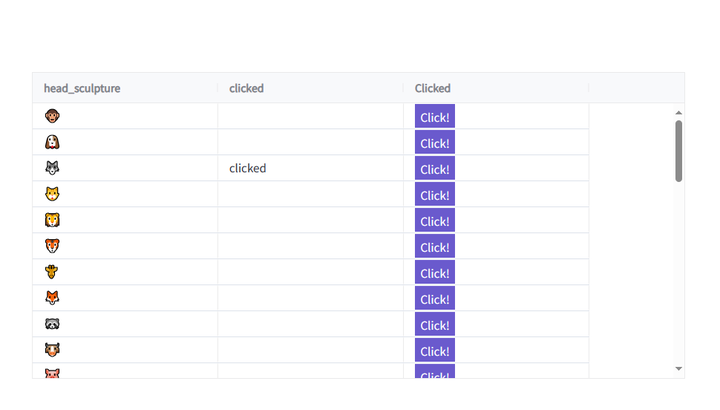Select the fox row's Click! button
Image resolution: width=720 pixels, height=410 pixels.
tap(435, 298)
